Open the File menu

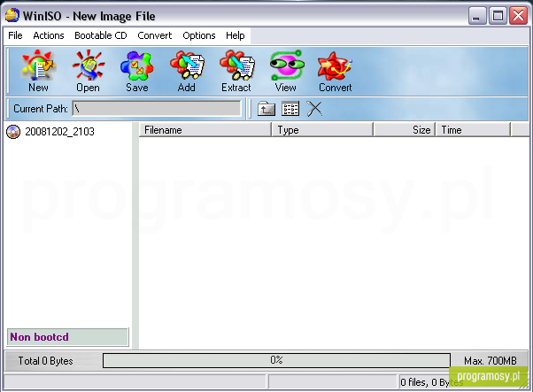click(15, 35)
